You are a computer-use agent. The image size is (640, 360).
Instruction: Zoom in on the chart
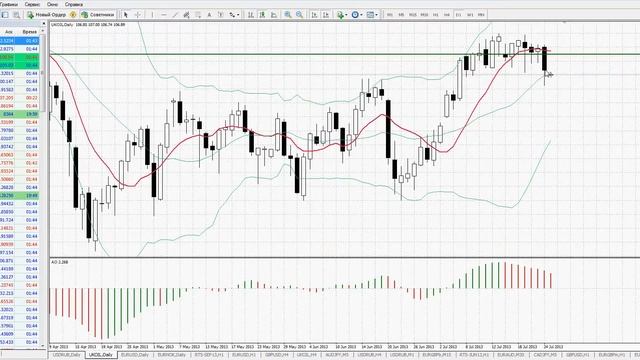[288, 15]
